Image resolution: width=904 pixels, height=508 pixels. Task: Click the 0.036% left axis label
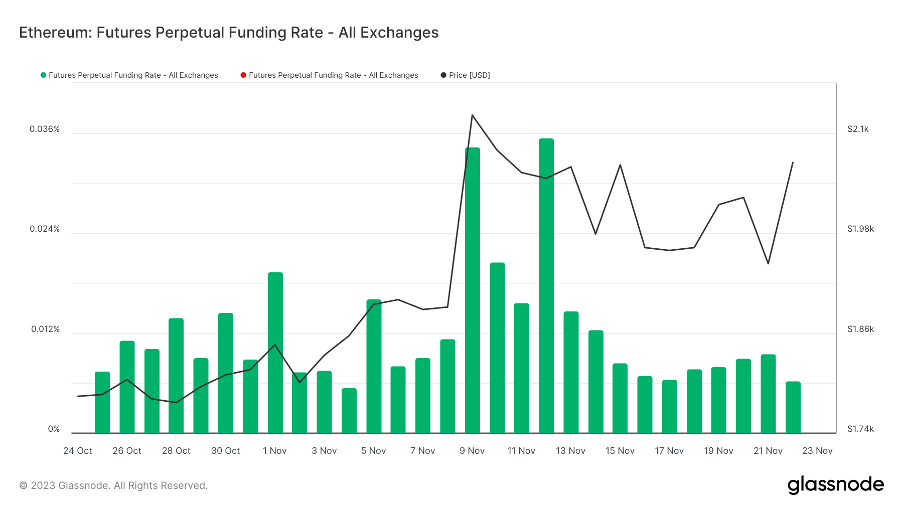click(44, 130)
